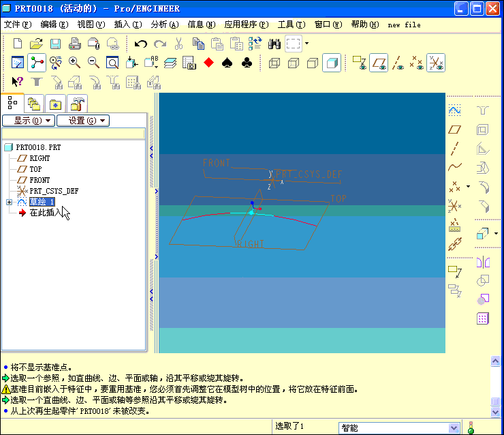Toggle datum planes visibility
The image size is (504, 435).
click(x=378, y=63)
